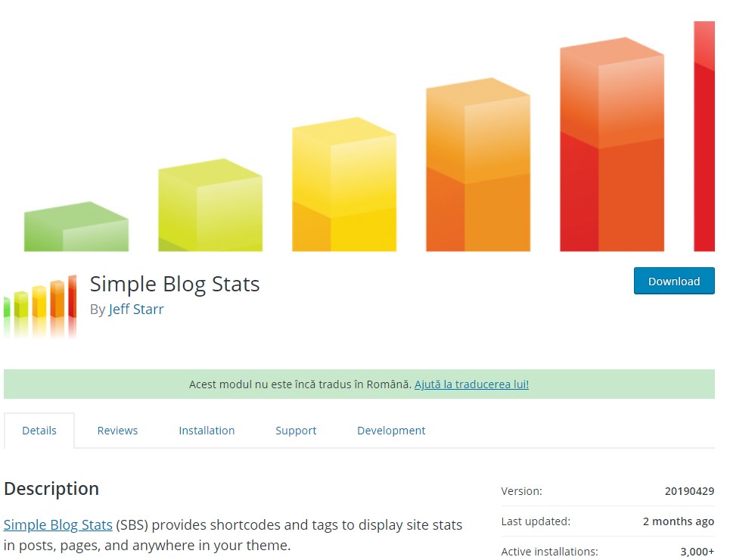Go to the Support tab
Viewport: 730px width, 560px height.
[296, 431]
